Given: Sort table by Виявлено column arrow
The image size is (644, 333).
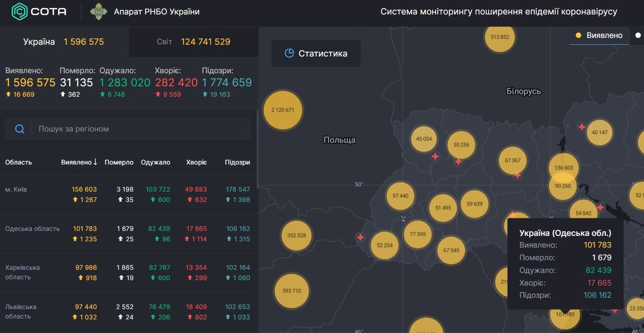Looking at the screenshot, I should (x=95, y=162).
